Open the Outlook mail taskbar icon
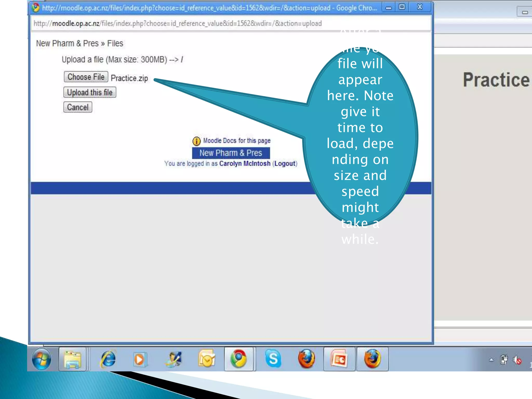Viewport: 532px width, 399px height. tap(207, 359)
